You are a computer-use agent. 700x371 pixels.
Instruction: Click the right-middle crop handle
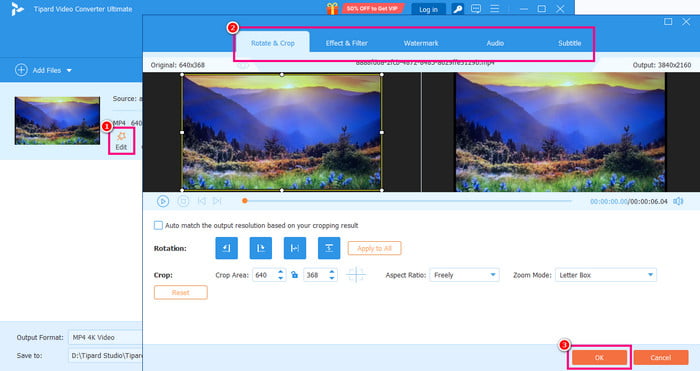[x=382, y=132]
